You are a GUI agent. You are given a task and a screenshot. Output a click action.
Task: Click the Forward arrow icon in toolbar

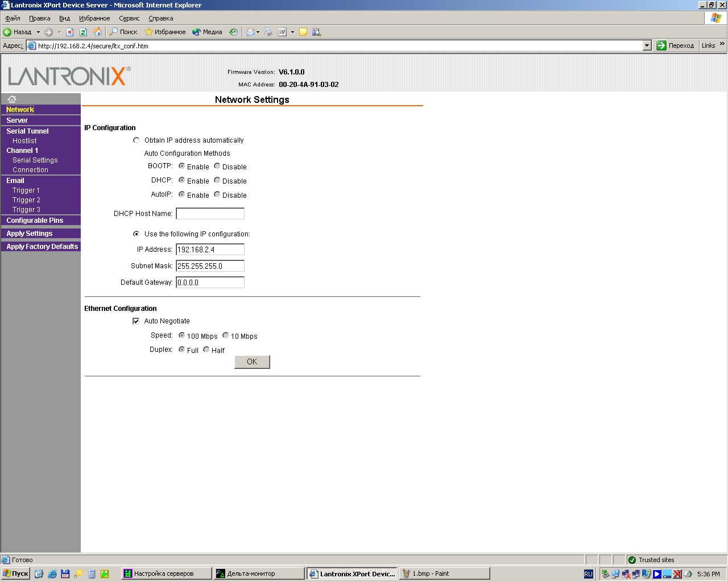[x=48, y=32]
